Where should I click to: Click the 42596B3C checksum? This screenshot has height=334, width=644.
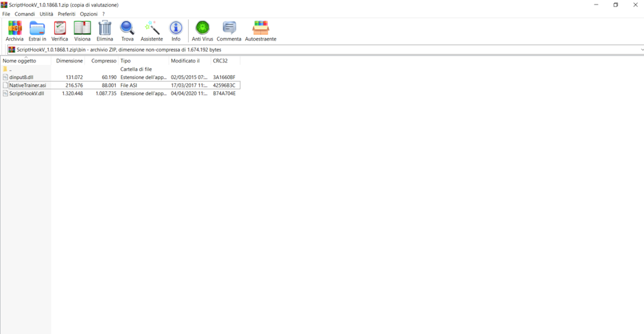224,86
